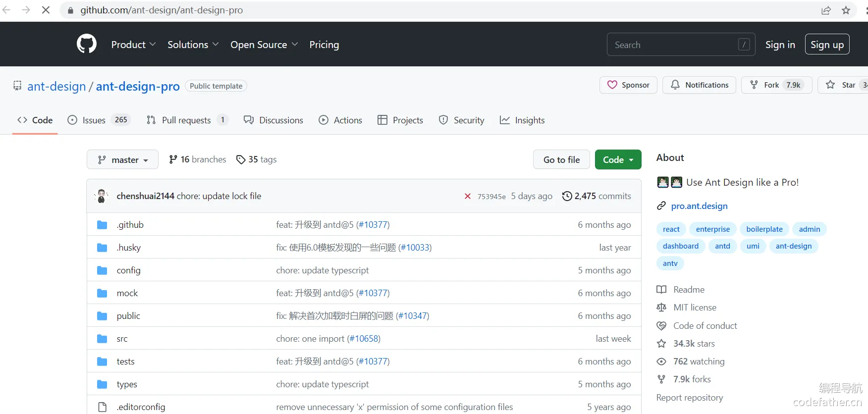Open the pro.ant.design website link
Viewport: 868px width, 414px height.
699,206
